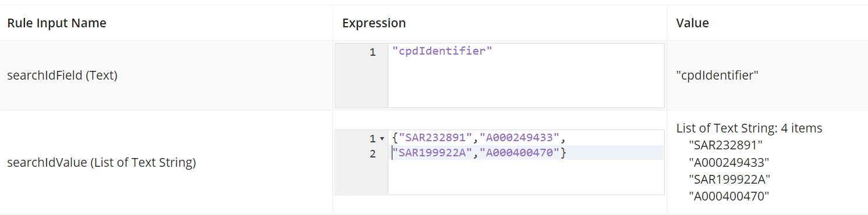
Task: Select the "cpdIdentifier" string in the expression editor
Action: click(x=442, y=51)
